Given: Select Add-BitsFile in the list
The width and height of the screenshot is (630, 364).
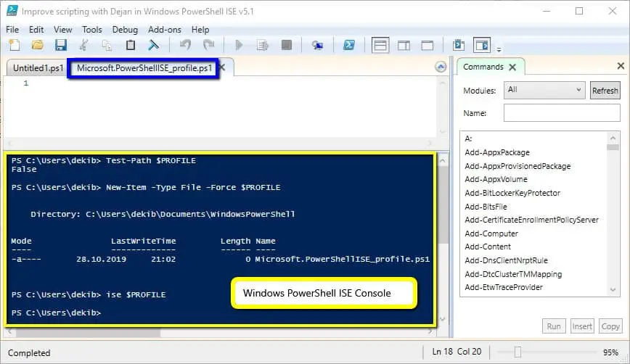Looking at the screenshot, I should click(x=486, y=206).
